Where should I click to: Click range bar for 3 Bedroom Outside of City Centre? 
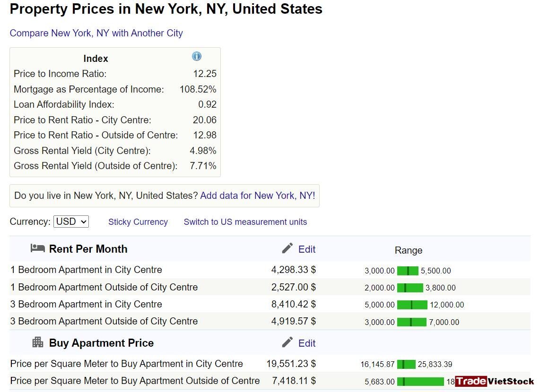pos(412,322)
